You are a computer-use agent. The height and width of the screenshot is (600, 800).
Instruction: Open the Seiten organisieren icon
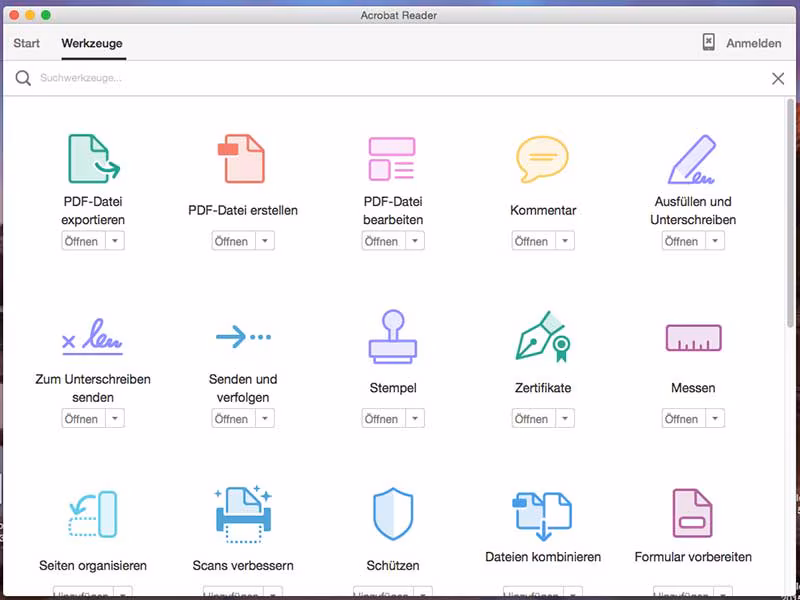click(93, 514)
